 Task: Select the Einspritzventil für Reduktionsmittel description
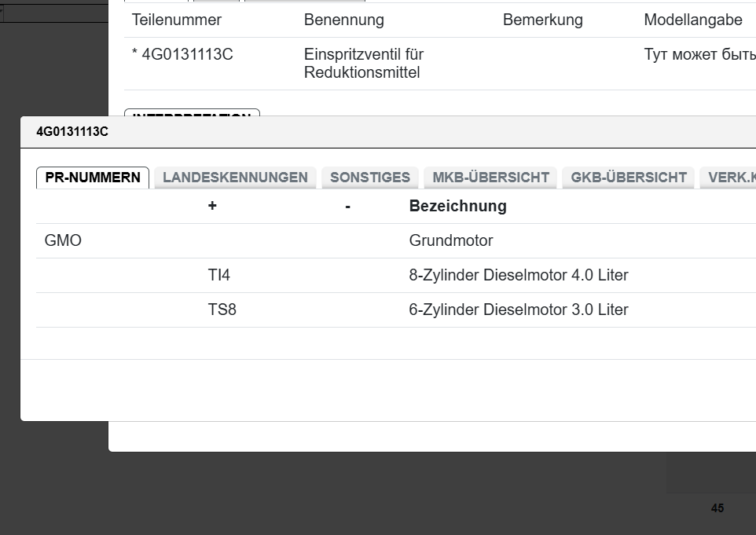364,63
